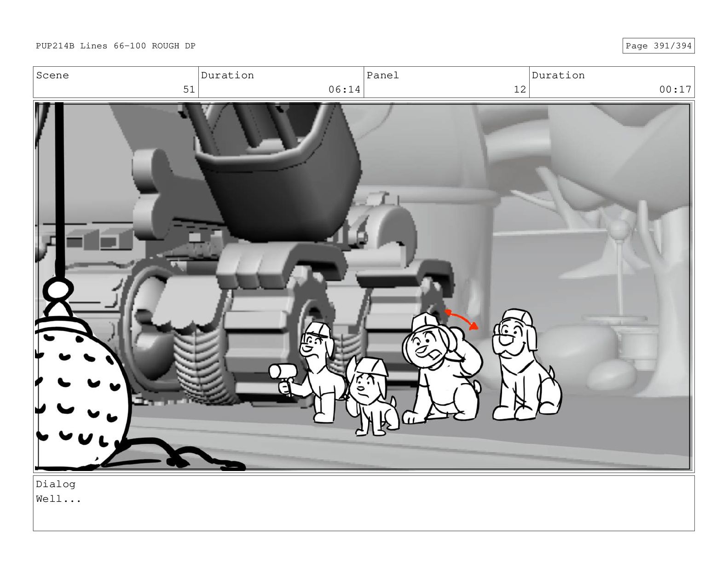Click the panel number '12'

[520, 89]
